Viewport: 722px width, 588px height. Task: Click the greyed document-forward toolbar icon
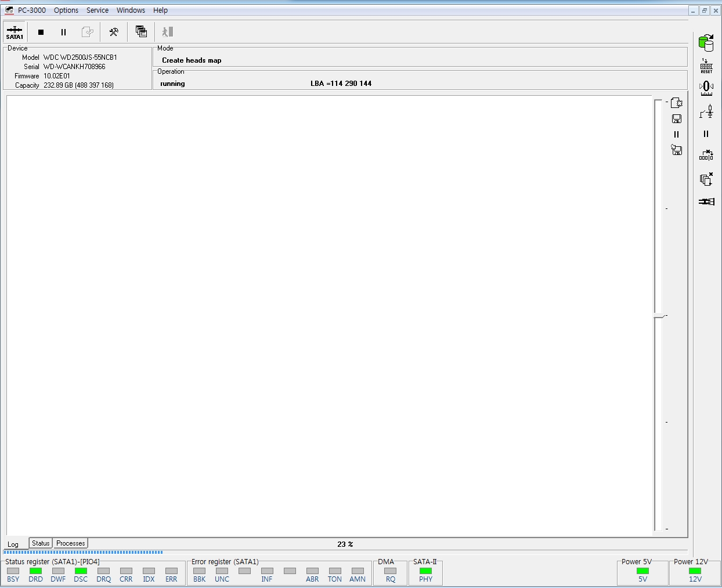[x=87, y=32]
